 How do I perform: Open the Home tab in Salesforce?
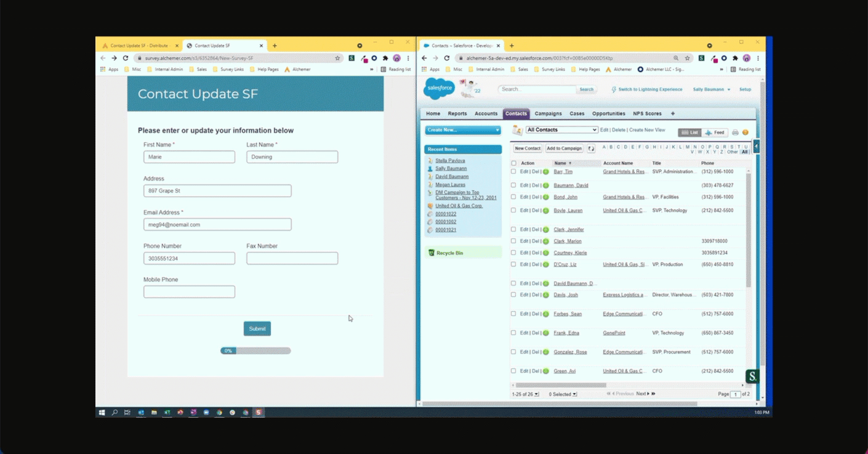[433, 113]
